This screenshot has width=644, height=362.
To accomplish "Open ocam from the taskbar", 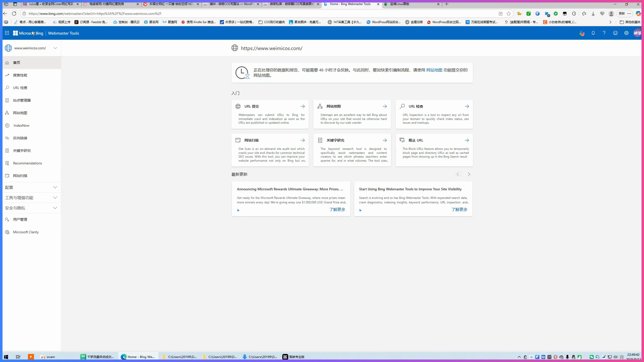I will pyautogui.click(x=48, y=357).
